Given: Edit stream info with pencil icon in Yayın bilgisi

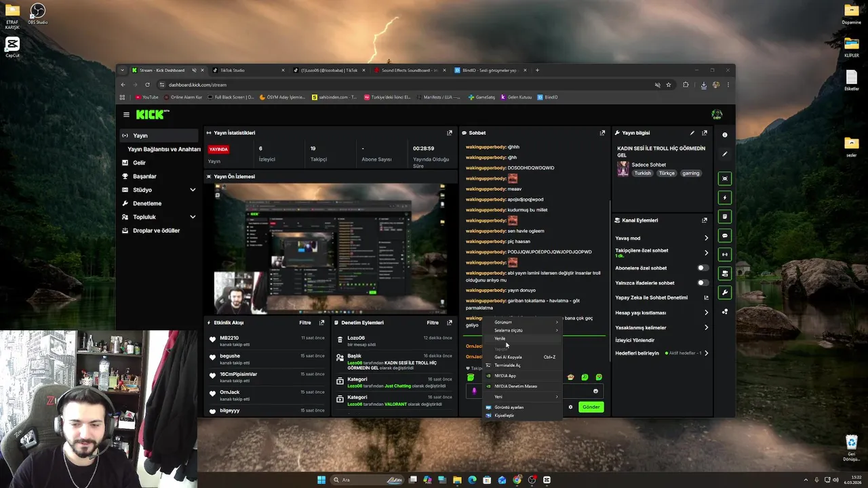Looking at the screenshot, I should (x=692, y=133).
